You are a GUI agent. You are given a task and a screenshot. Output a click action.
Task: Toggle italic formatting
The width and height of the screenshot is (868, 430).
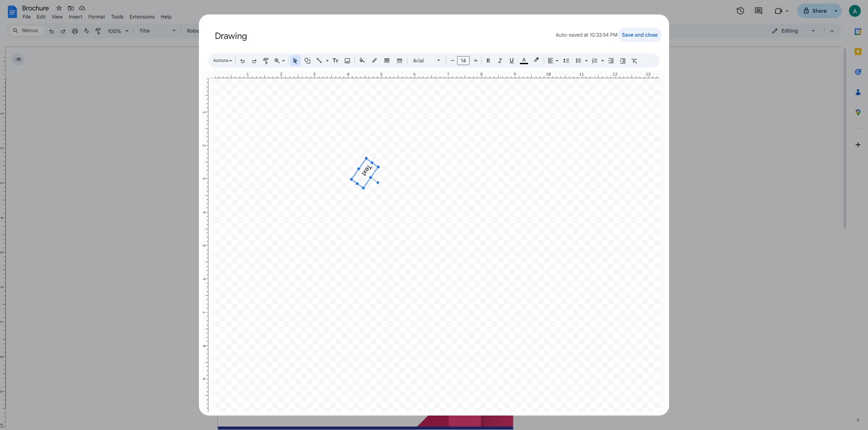(x=500, y=61)
